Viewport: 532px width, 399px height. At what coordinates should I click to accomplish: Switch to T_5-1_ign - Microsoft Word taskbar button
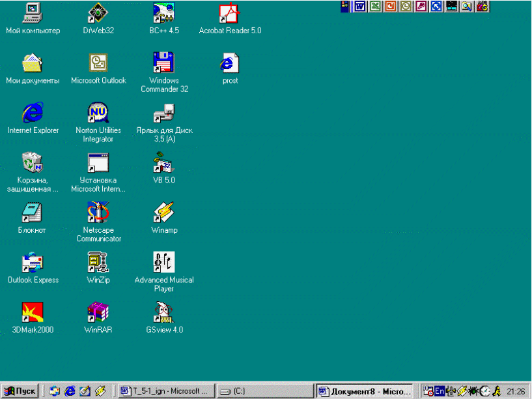pos(167,391)
